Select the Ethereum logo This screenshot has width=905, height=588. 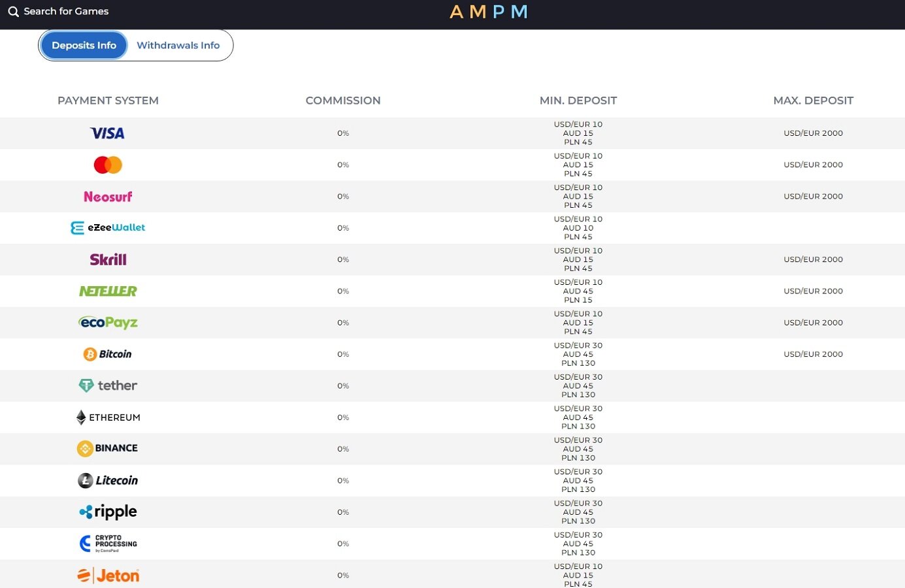(x=108, y=417)
